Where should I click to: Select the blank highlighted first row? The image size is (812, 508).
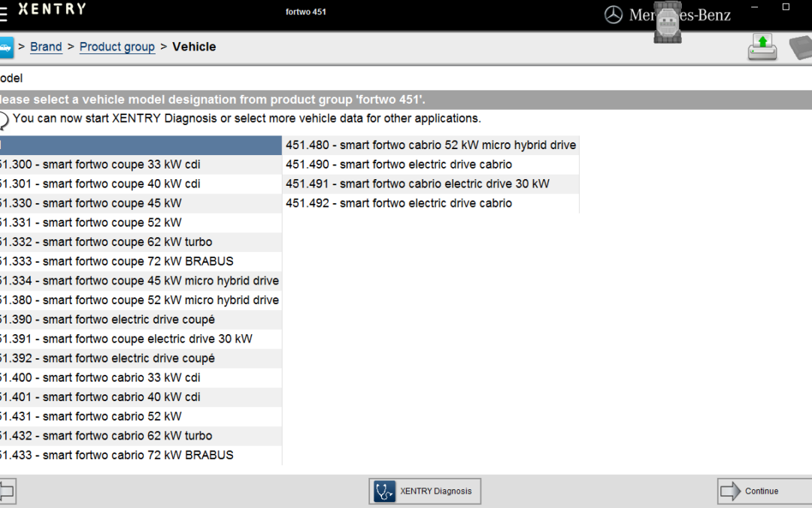(x=141, y=145)
